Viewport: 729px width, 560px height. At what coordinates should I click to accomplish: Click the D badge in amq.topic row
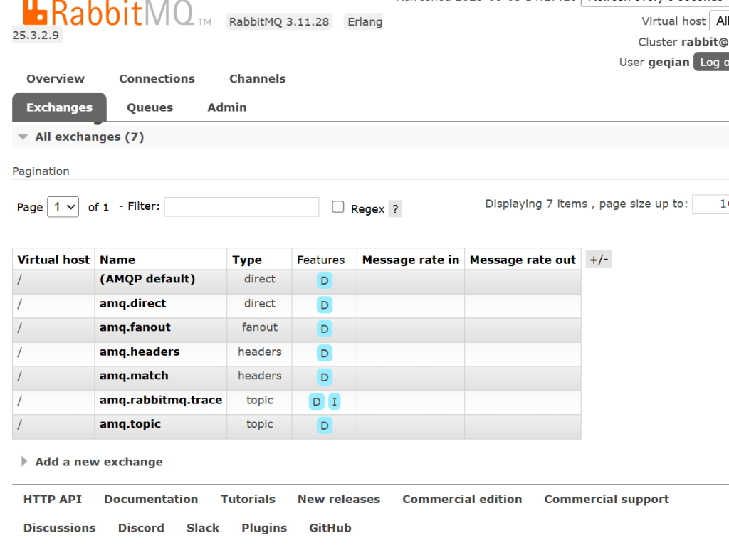pos(324,426)
